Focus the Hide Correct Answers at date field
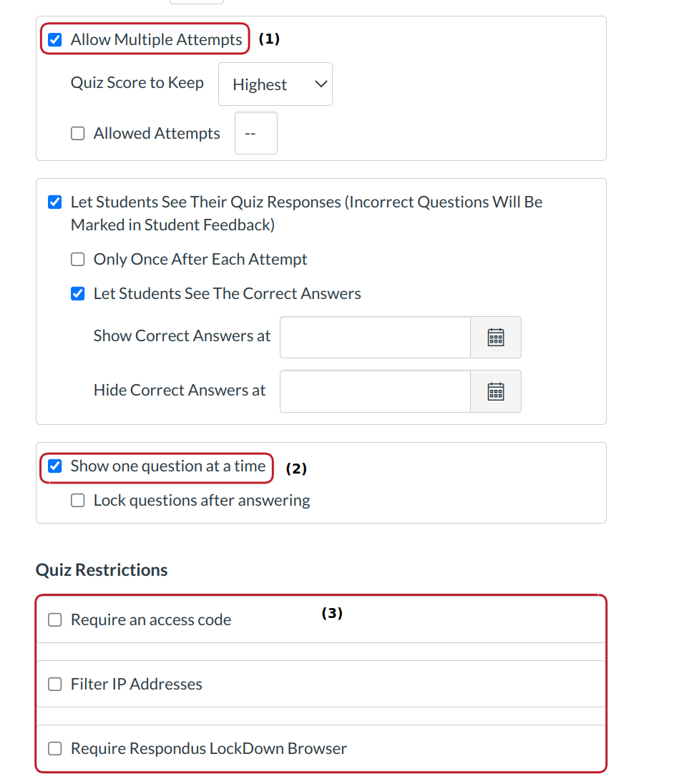 pos(375,391)
